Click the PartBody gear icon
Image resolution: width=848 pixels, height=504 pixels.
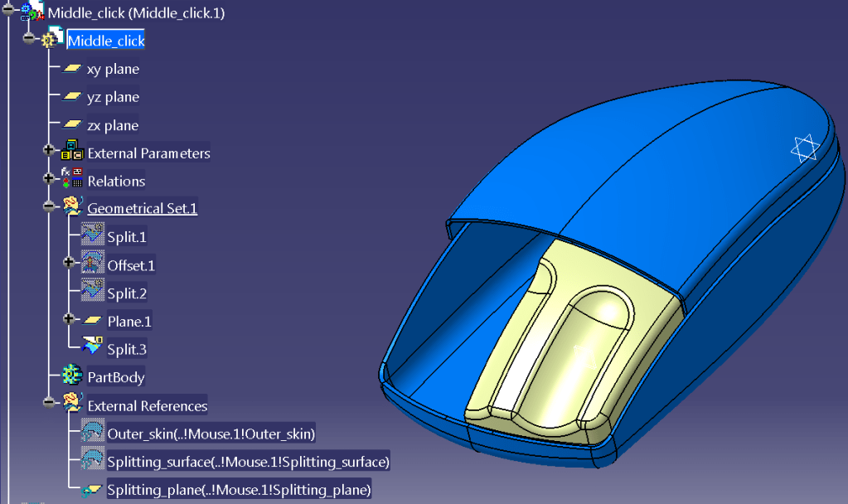73,377
